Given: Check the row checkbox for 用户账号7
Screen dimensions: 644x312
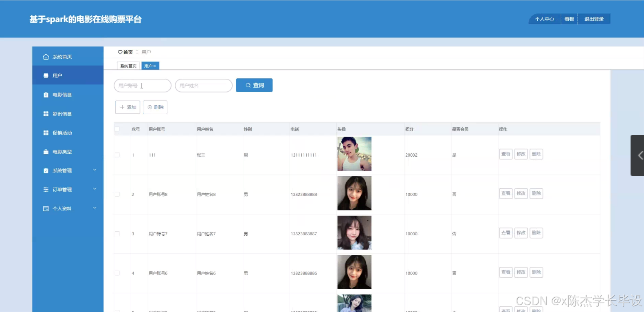Looking at the screenshot, I should [117, 234].
